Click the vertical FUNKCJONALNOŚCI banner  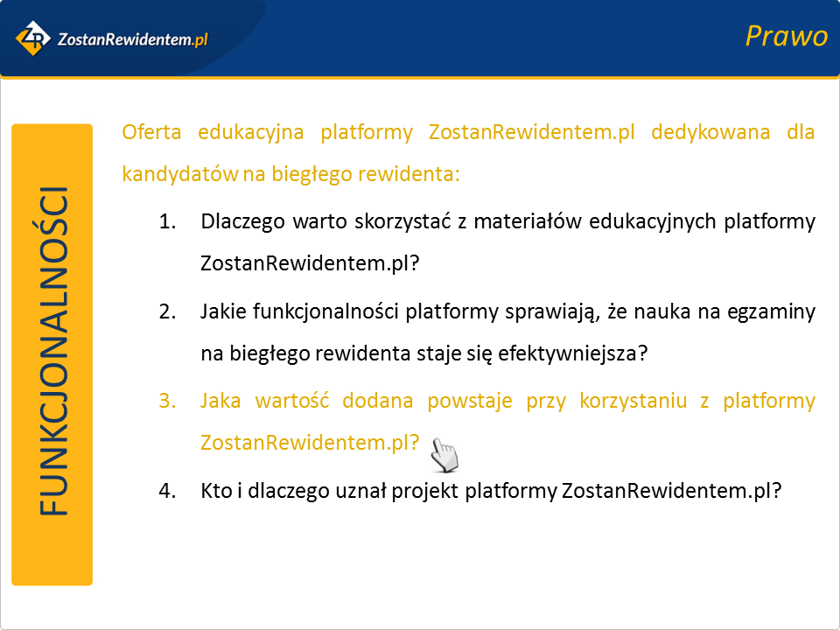(52, 354)
